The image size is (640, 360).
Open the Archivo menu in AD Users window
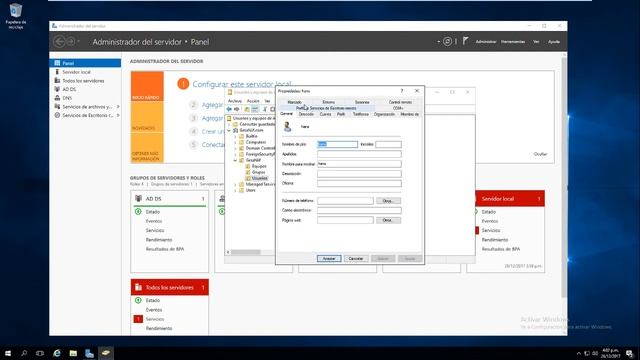[235, 101]
